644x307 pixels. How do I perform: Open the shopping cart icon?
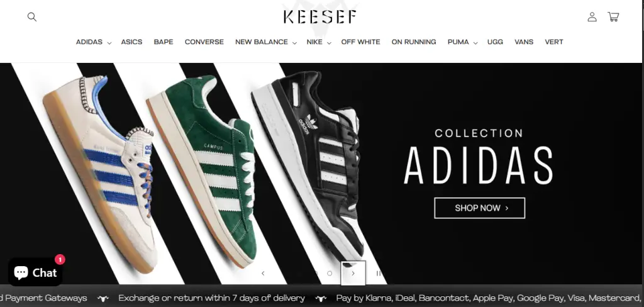[613, 17]
